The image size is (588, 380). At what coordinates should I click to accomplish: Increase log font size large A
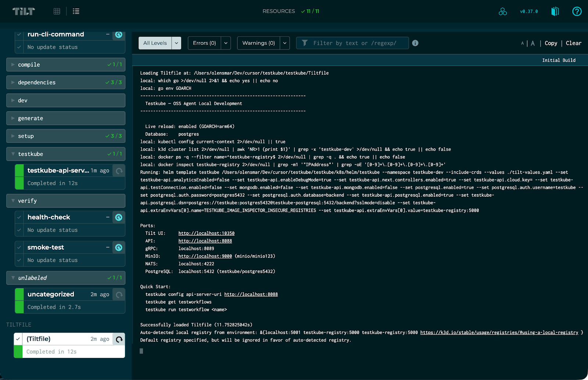[533, 43]
